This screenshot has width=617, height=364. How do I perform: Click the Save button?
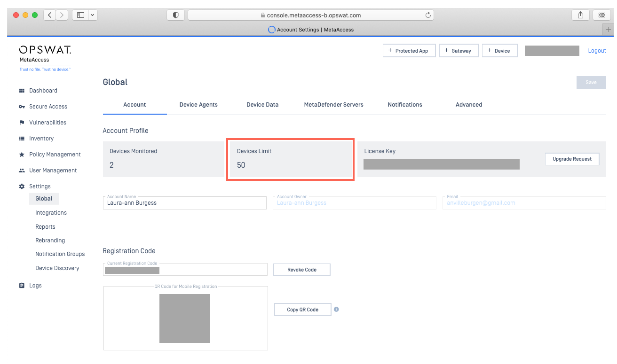591,82
